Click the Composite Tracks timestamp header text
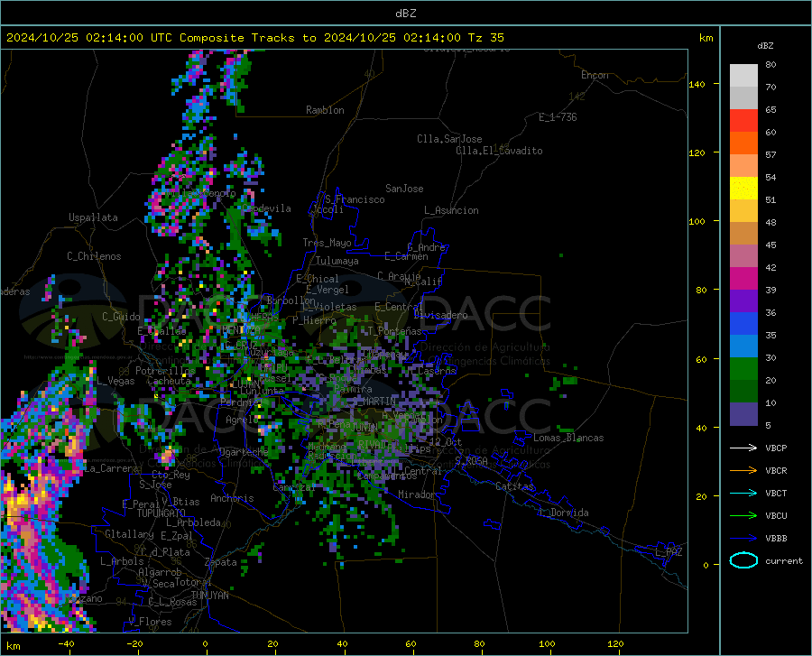The height and width of the screenshot is (656, 812). 254,38
